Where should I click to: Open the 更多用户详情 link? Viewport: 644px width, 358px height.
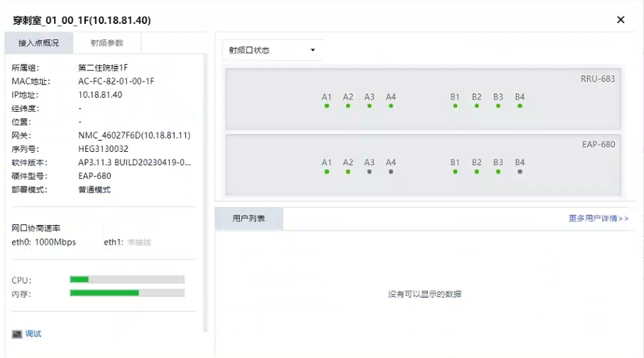pos(598,219)
